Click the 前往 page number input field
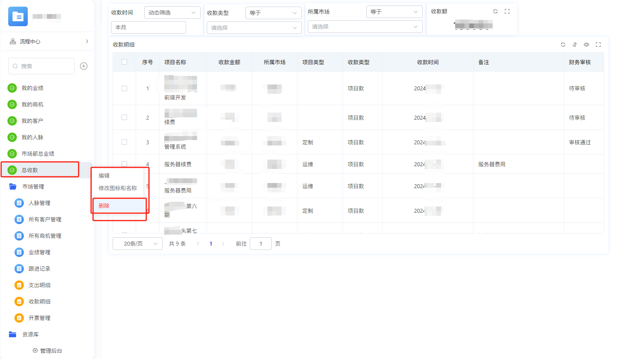Screen dimensions: 644x359 (260, 244)
